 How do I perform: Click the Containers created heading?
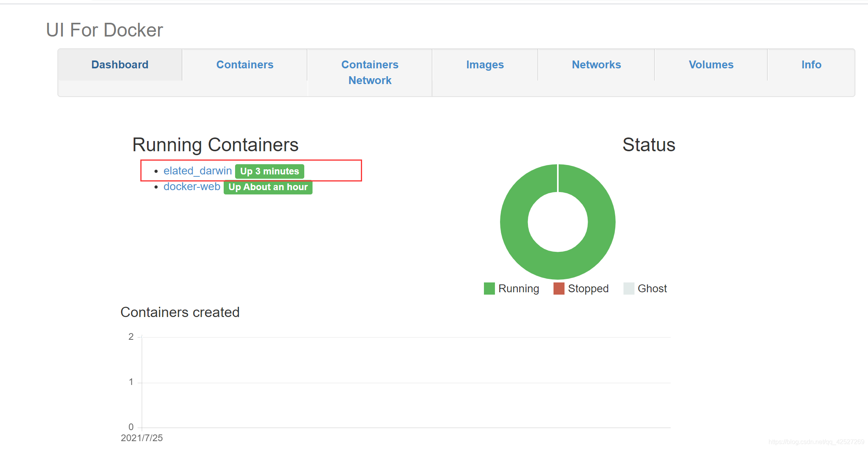[x=180, y=312]
